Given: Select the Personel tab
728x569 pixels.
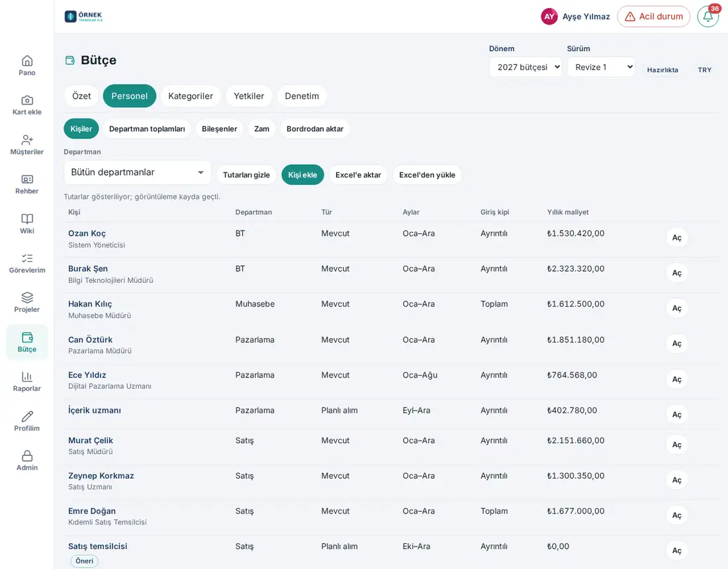Looking at the screenshot, I should pyautogui.click(x=130, y=96).
